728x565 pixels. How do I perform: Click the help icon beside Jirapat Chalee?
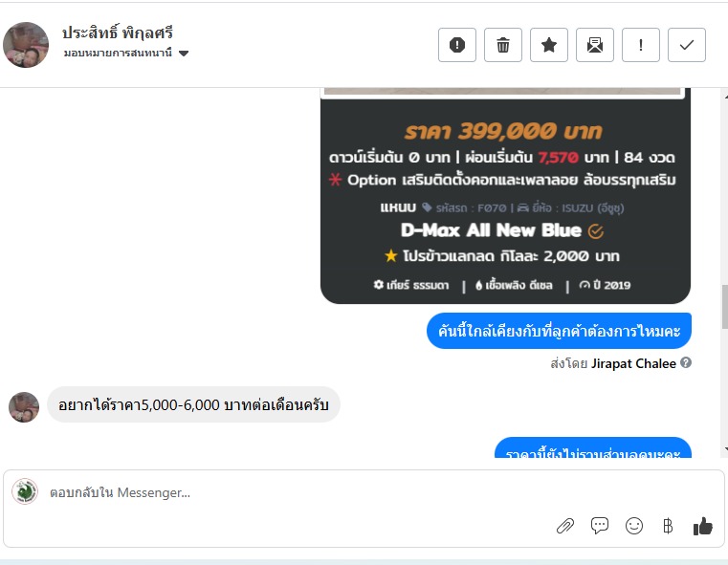tap(686, 362)
